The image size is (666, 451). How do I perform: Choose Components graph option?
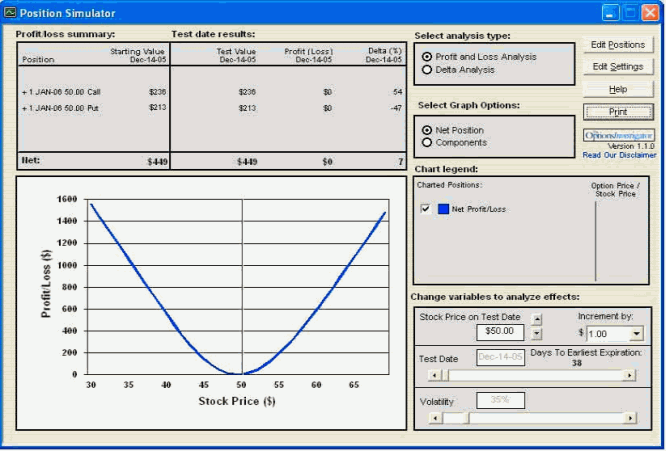429,143
